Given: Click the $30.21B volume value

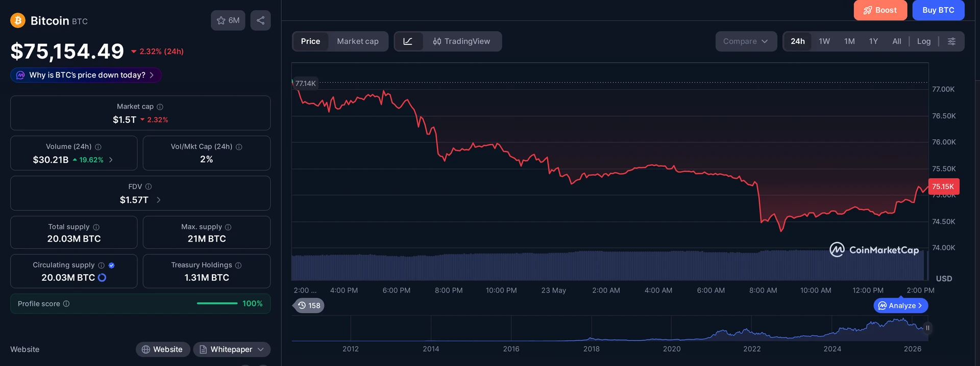Looking at the screenshot, I should [x=51, y=160].
